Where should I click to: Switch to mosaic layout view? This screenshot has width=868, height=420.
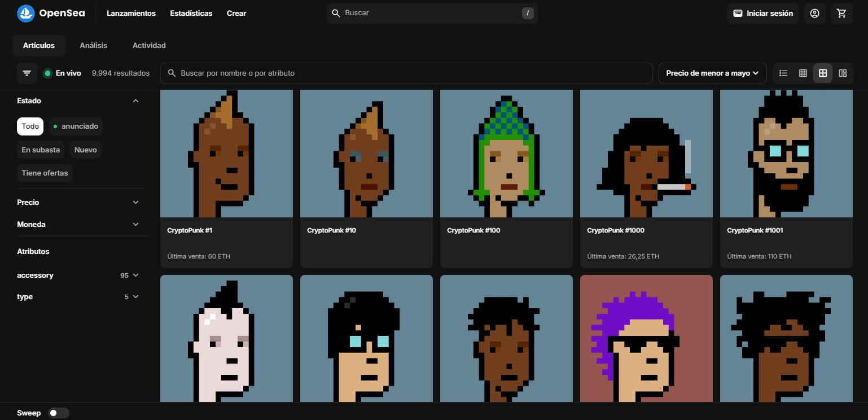(843, 73)
